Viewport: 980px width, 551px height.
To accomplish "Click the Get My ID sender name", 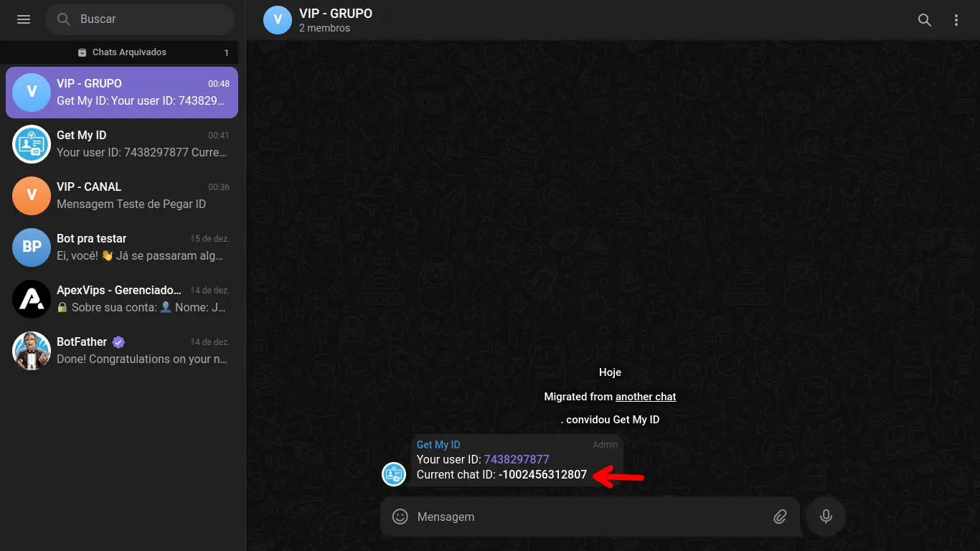I will point(438,445).
